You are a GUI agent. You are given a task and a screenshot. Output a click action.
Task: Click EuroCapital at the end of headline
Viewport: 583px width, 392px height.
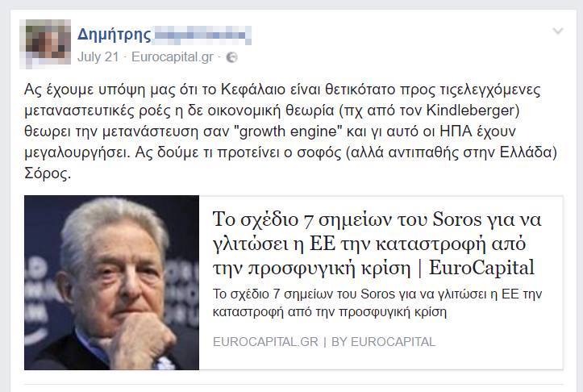tap(482, 268)
